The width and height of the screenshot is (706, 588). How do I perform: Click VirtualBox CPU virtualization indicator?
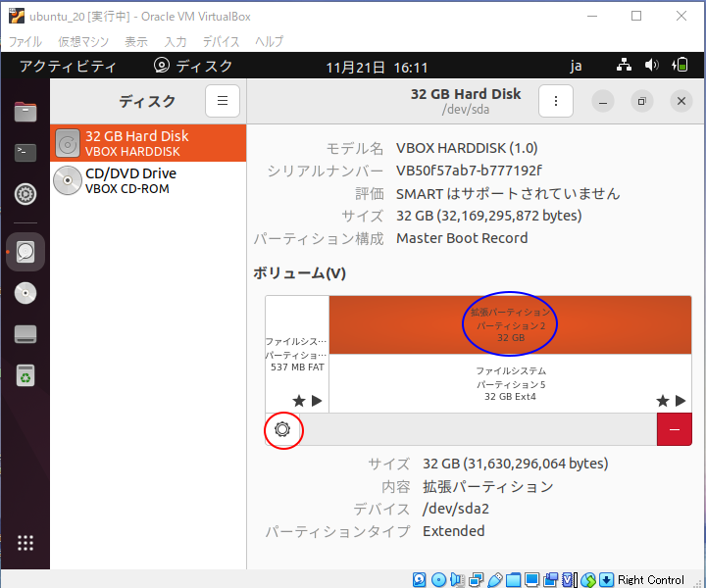(569, 579)
